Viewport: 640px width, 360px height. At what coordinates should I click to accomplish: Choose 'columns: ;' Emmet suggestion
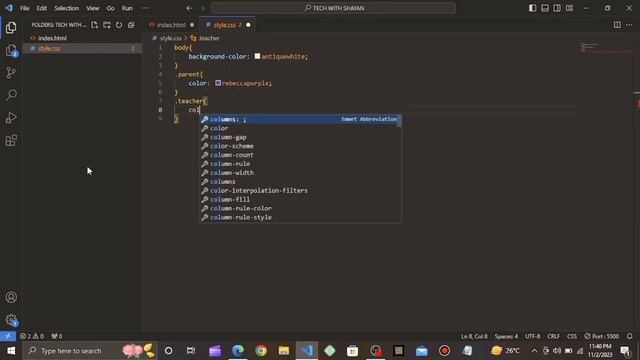(x=300, y=119)
